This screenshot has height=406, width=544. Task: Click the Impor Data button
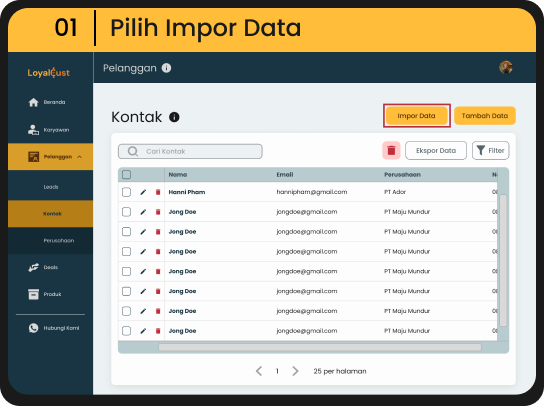(416, 116)
